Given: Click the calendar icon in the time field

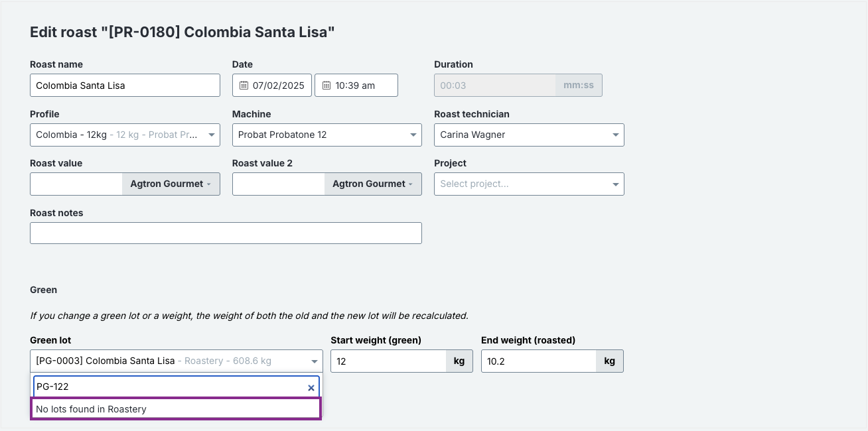Looking at the screenshot, I should pos(326,86).
